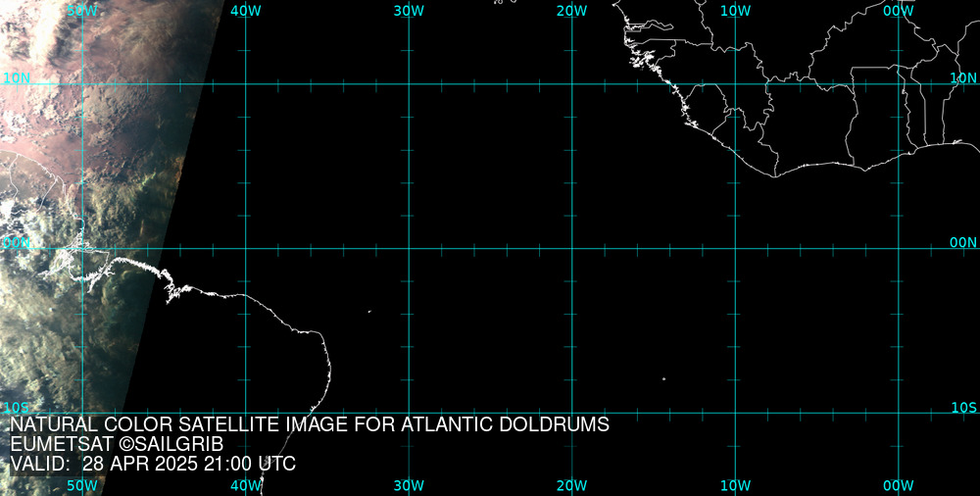Click the small island mark near 32W 4S
The height and width of the screenshot is (496, 980).
pos(369,311)
